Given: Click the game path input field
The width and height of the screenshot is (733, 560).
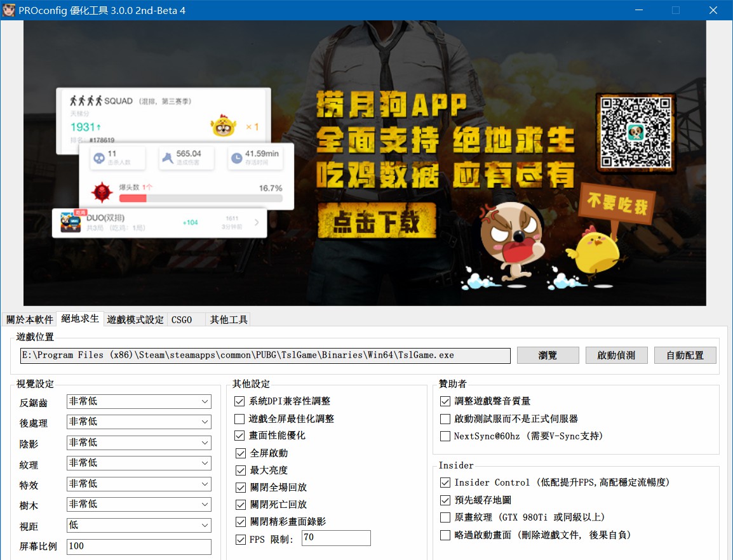Looking at the screenshot, I should coord(265,356).
